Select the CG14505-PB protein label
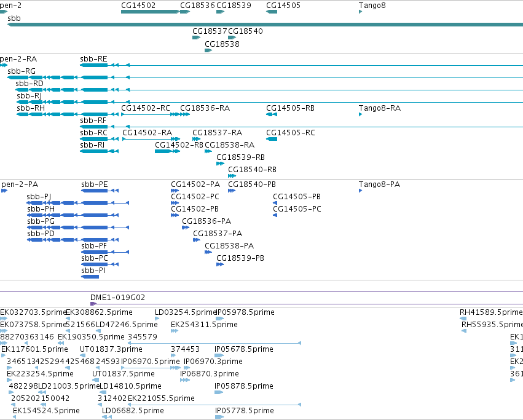Screen dimensions: 523x420 [297, 197]
